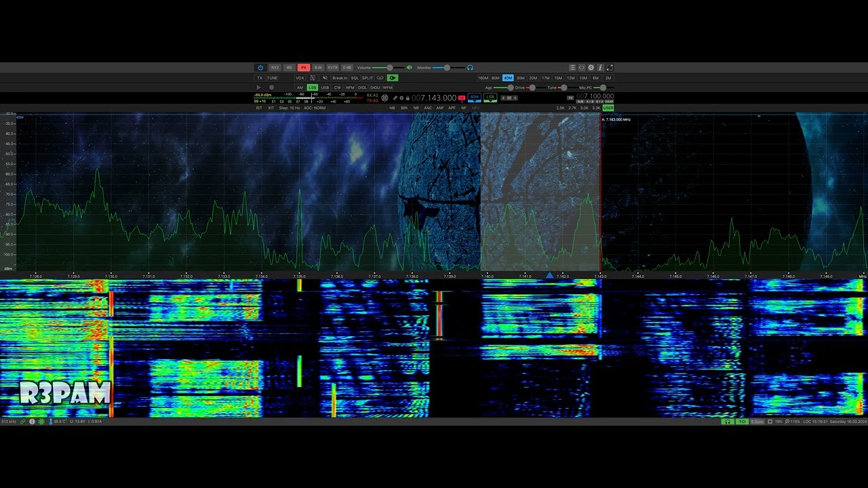Toggle the SQL squelch button
The height and width of the screenshot is (488, 868).
coord(355,78)
